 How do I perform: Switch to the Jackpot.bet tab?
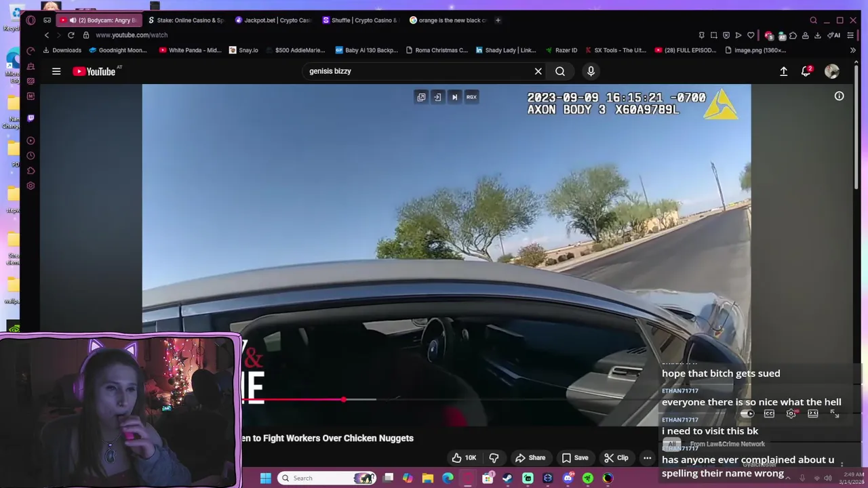click(x=272, y=20)
